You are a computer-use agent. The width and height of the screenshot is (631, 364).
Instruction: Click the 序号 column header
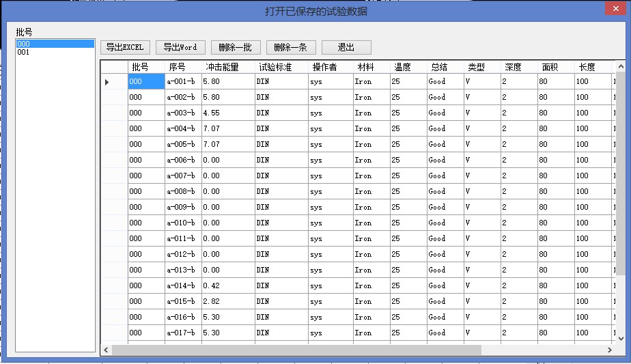coord(183,67)
